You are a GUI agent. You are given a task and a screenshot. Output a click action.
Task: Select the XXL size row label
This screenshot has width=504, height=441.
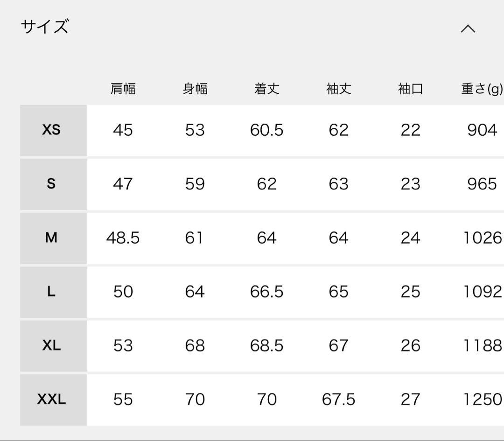pos(53,399)
